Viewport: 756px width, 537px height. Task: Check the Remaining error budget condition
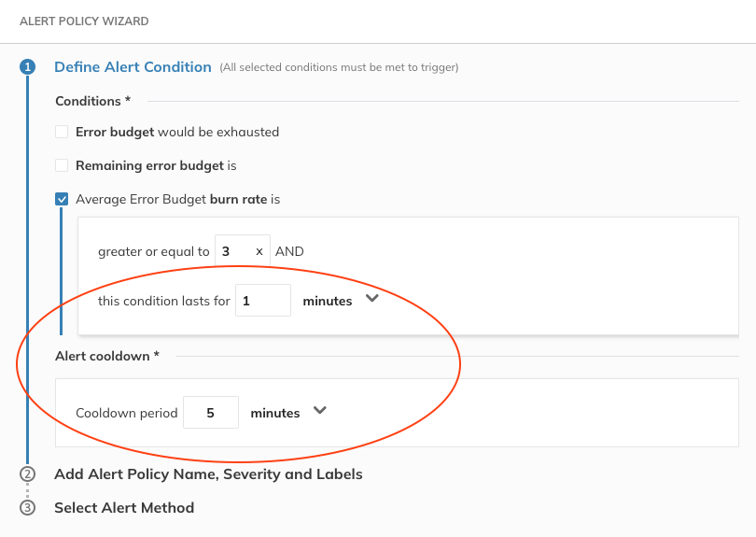coord(62,165)
